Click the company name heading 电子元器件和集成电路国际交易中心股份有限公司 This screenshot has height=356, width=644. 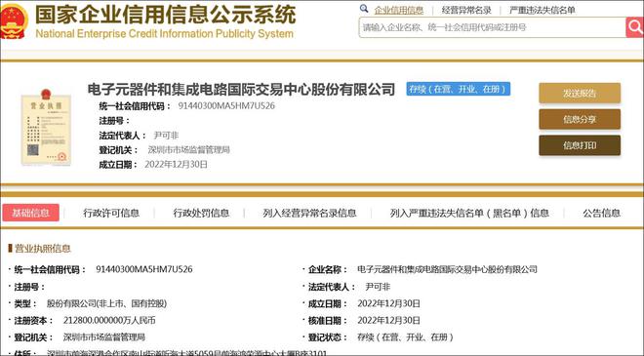(241, 89)
